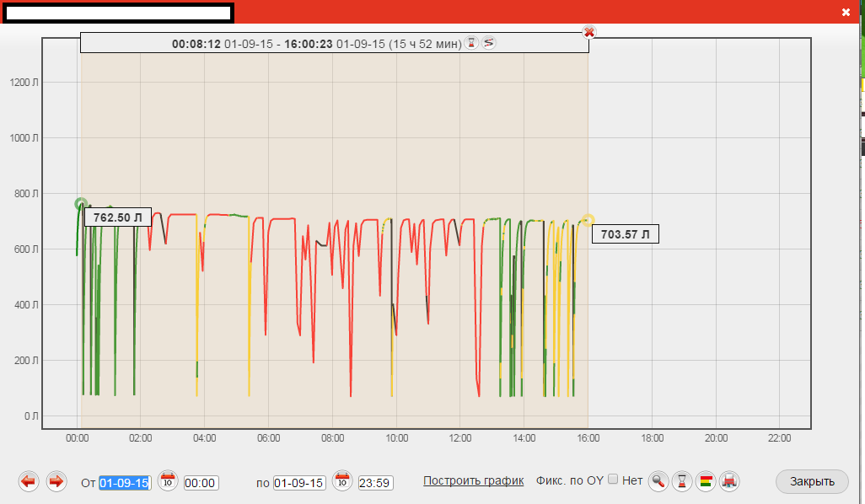Click the yellow end marker at 703.57 Л

[588, 220]
